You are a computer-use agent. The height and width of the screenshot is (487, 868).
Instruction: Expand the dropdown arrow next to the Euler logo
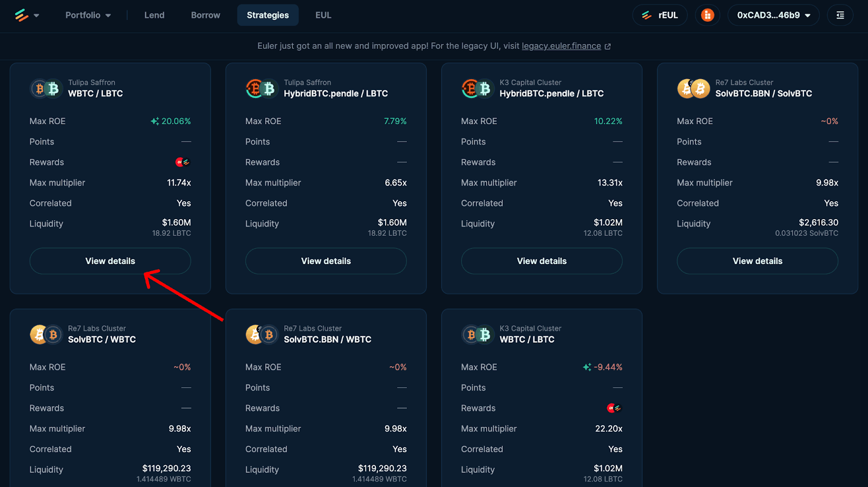(36, 16)
